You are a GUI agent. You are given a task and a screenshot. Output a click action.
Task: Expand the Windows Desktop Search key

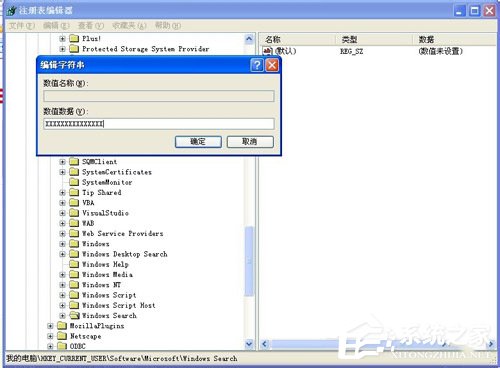tap(62, 254)
